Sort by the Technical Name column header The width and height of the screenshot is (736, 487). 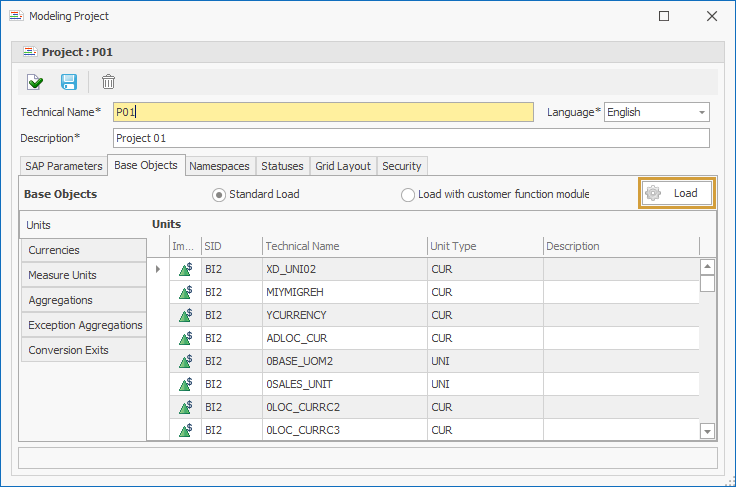click(x=344, y=246)
